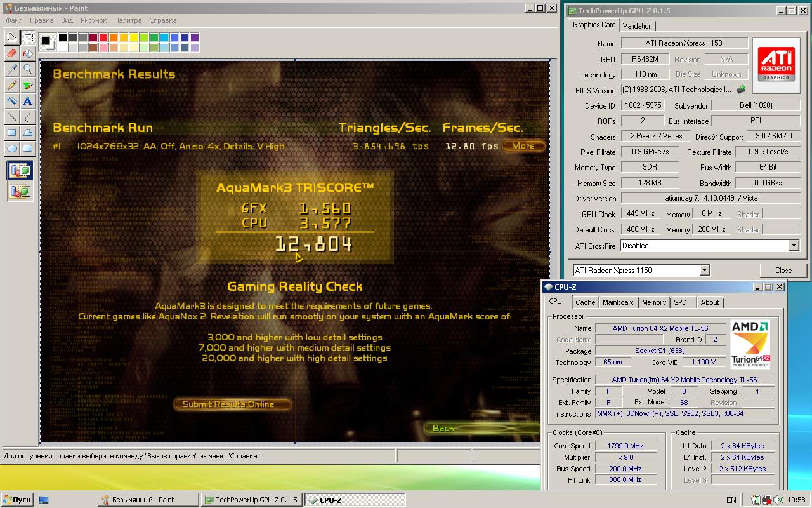The width and height of the screenshot is (812, 508).
Task: Open the ATI CrossFire dropdown in GPU-Z
Action: click(x=794, y=246)
